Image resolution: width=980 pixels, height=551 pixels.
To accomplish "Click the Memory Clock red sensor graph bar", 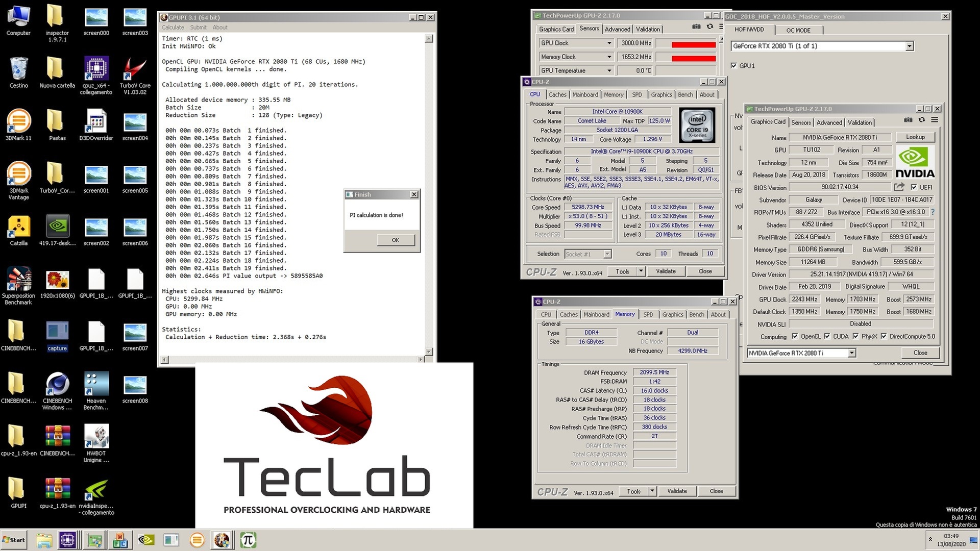I will 694,59.
